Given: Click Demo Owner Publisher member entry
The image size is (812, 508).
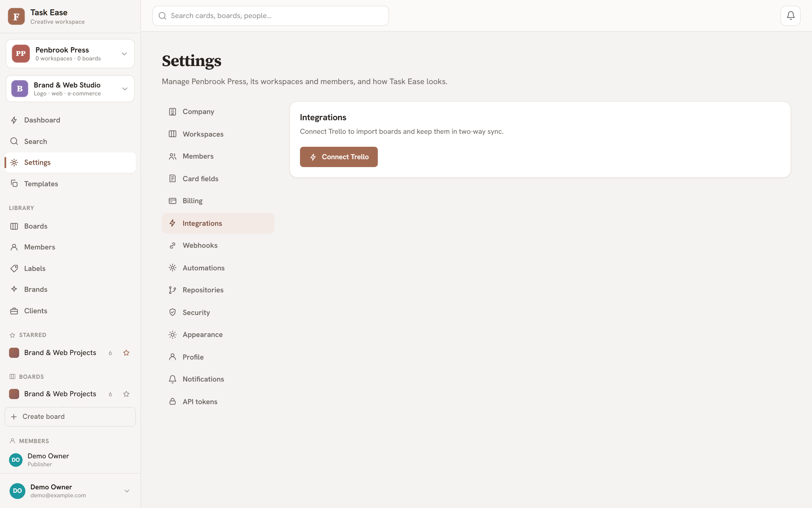Looking at the screenshot, I should (70, 460).
